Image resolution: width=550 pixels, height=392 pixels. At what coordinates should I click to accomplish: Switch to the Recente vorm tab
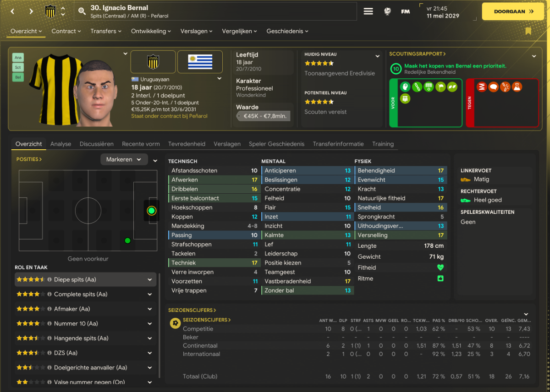tap(141, 144)
